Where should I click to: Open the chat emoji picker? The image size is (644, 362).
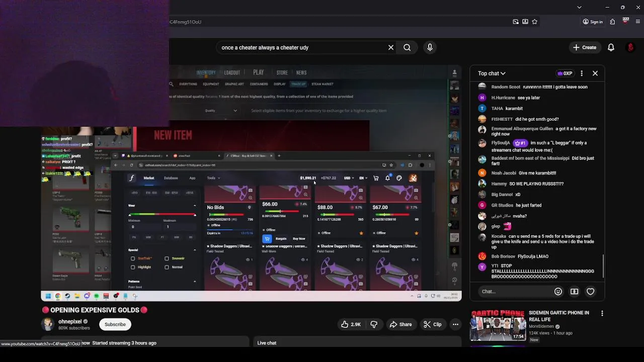[x=558, y=291]
